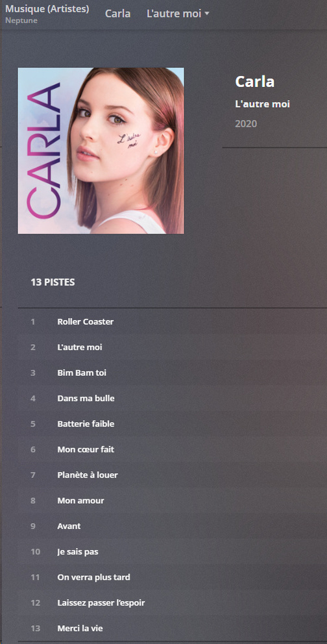The height and width of the screenshot is (644, 327).
Task: Open Musique (Artistes) library link
Action: click(x=47, y=8)
